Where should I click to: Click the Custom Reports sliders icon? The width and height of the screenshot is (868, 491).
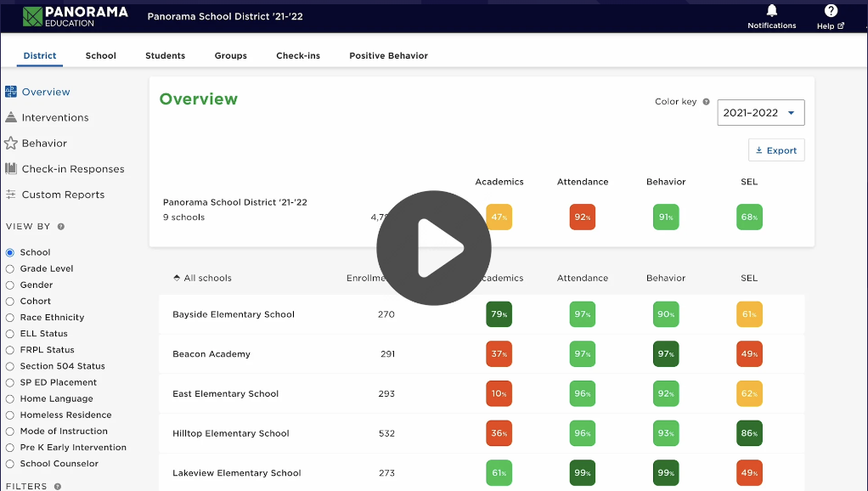(10, 195)
